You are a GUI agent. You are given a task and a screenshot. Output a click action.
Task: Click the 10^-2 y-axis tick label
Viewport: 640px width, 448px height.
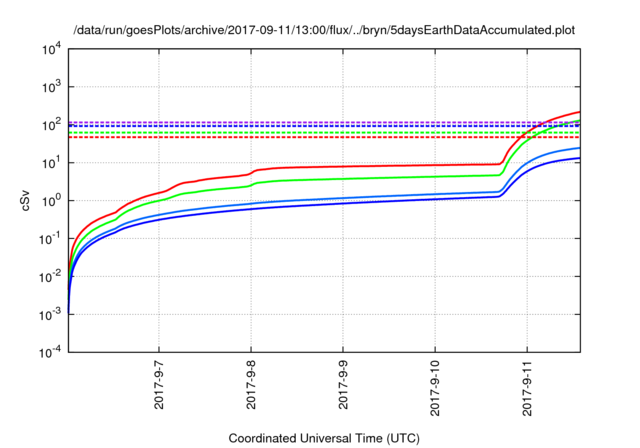(x=50, y=277)
